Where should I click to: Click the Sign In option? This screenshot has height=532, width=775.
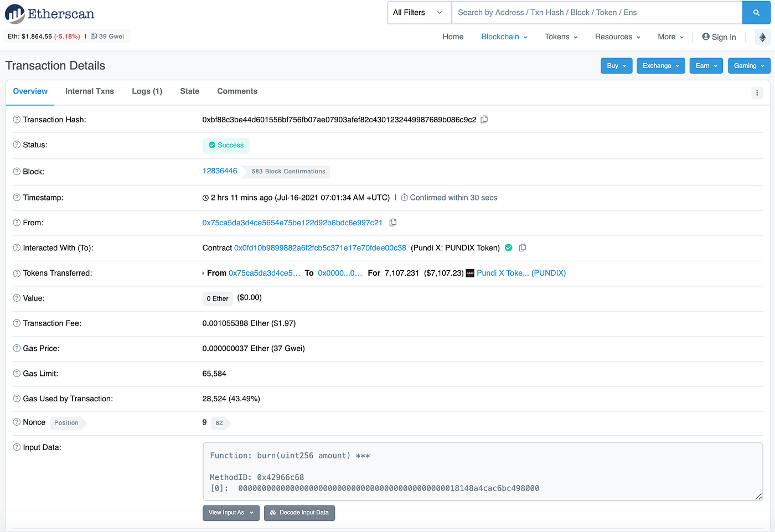pyautogui.click(x=719, y=37)
